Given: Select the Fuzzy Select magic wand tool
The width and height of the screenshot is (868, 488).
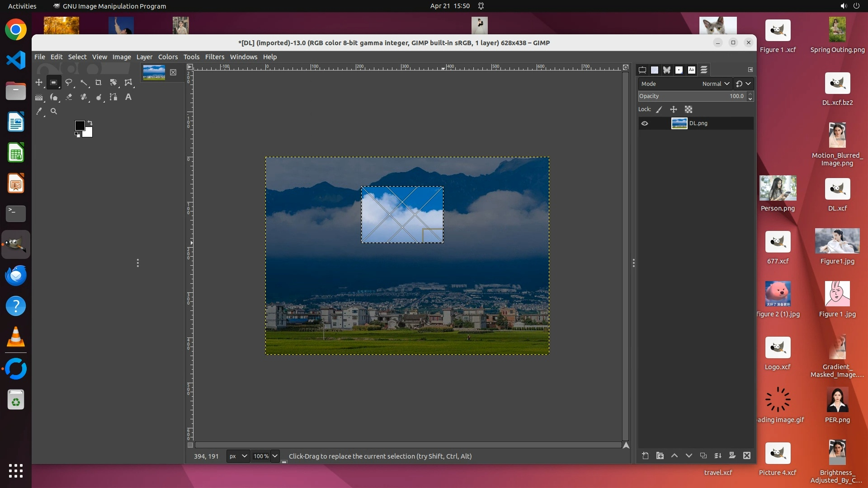Looking at the screenshot, I should [84, 83].
